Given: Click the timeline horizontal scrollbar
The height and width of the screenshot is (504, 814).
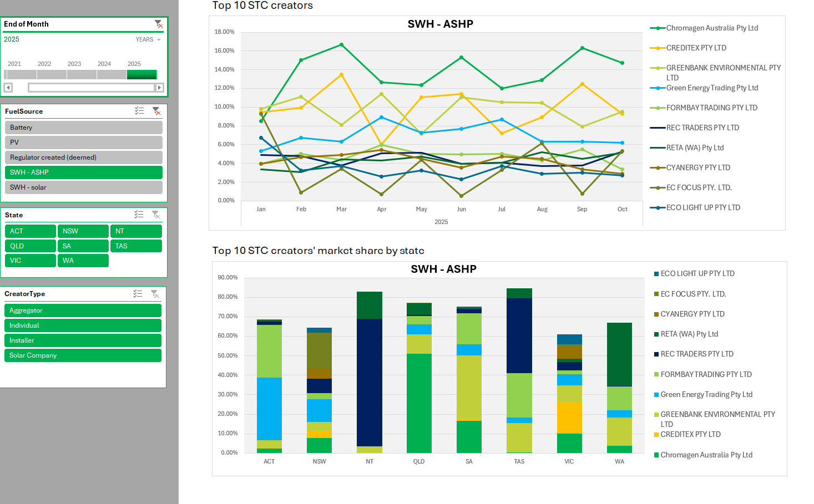Looking at the screenshot, I should [92, 88].
